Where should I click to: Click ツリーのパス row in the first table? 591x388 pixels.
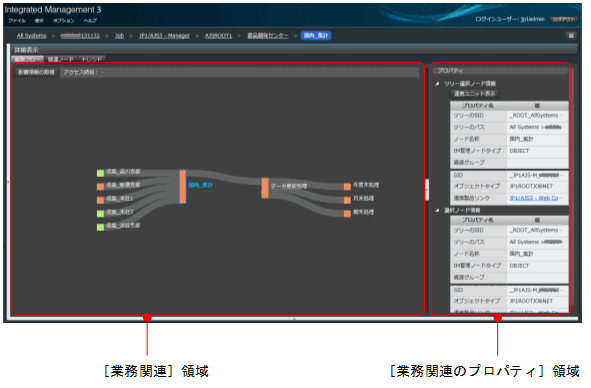[509, 127]
